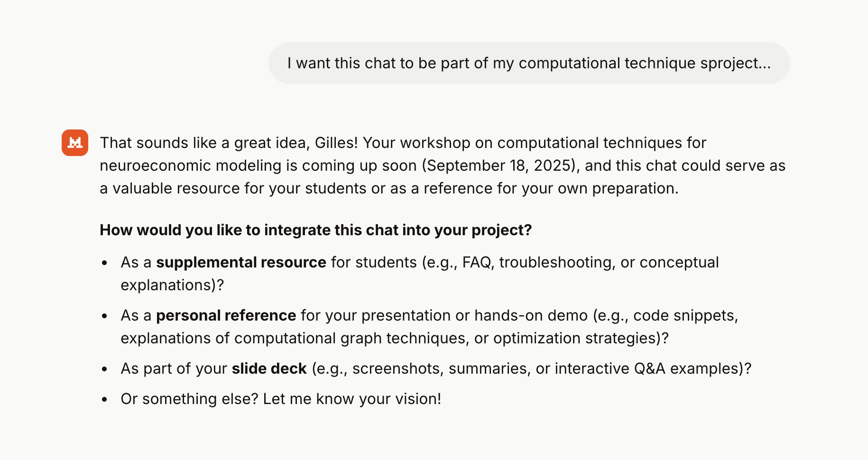Screen dimensions: 868x460
Task: Click the bold "slide deck" text
Action: coord(269,368)
